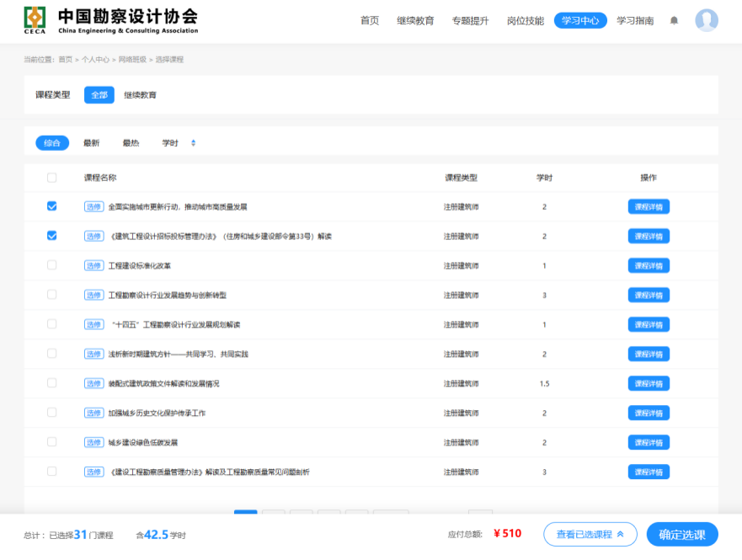Screen dimensions: 742x560
Task: Check the 城乡建设绿色低碳发展 checkbox
Action: pyautogui.click(x=52, y=442)
